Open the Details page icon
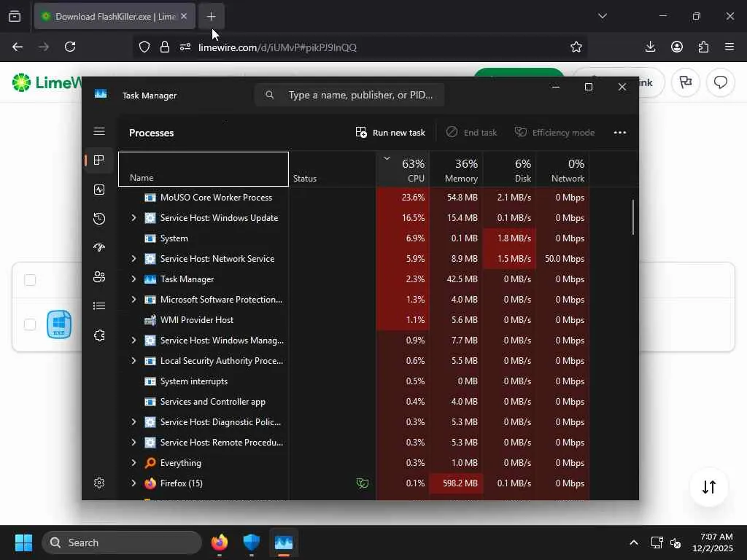Viewport: 747px width, 560px height. (99, 306)
